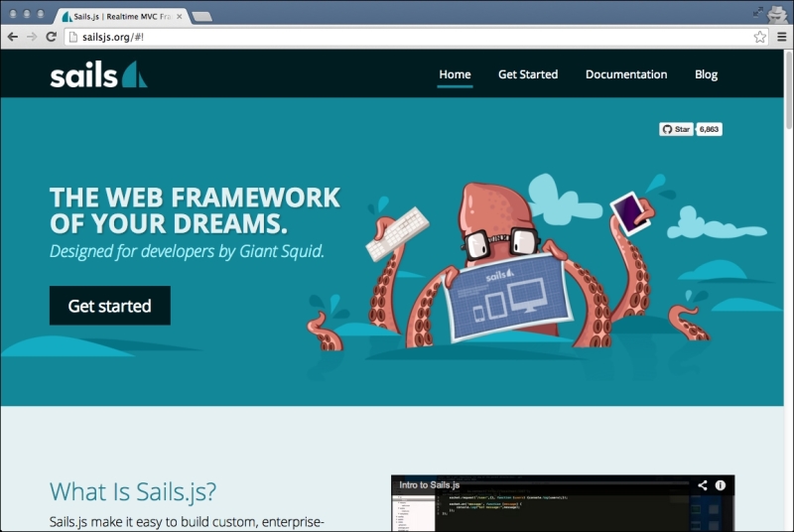The height and width of the screenshot is (532, 794).
Task: Click the macOS window close button
Action: [x=13, y=14]
